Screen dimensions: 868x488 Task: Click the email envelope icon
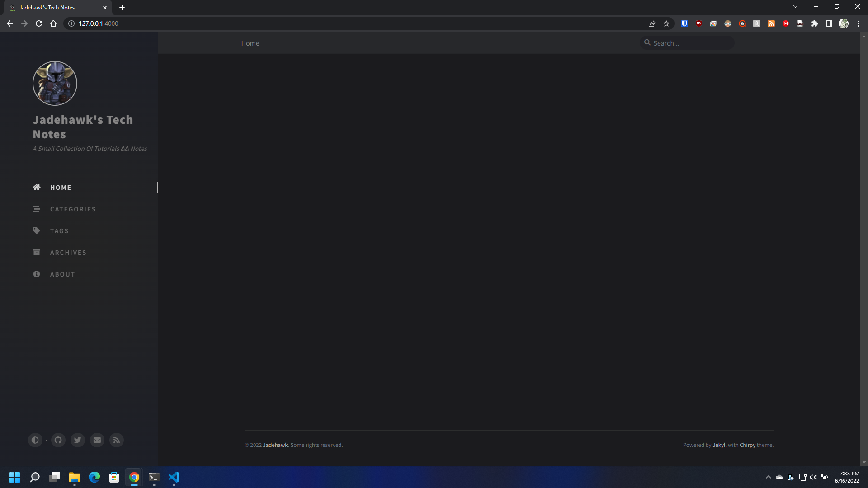point(97,440)
